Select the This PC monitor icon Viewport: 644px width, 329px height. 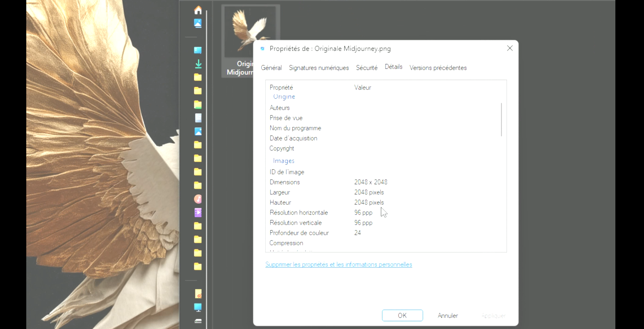click(x=198, y=307)
